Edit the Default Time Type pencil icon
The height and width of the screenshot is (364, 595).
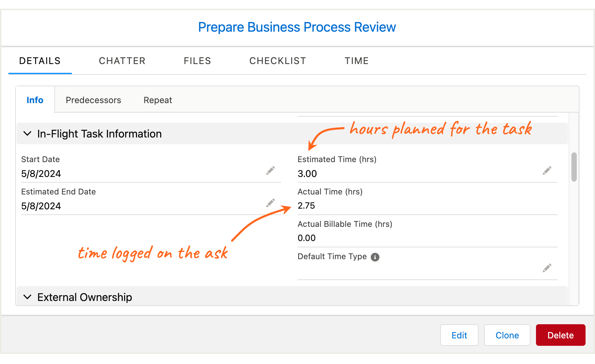(547, 268)
